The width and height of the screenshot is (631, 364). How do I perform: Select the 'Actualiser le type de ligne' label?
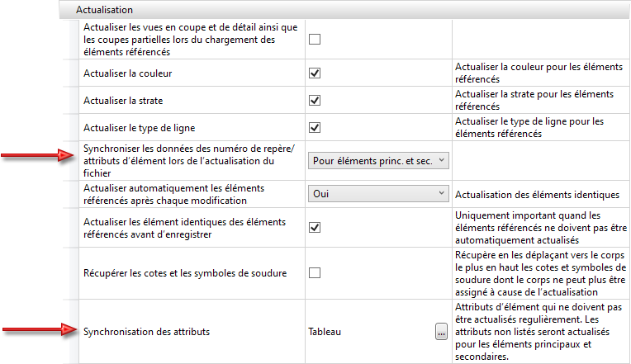140,128
